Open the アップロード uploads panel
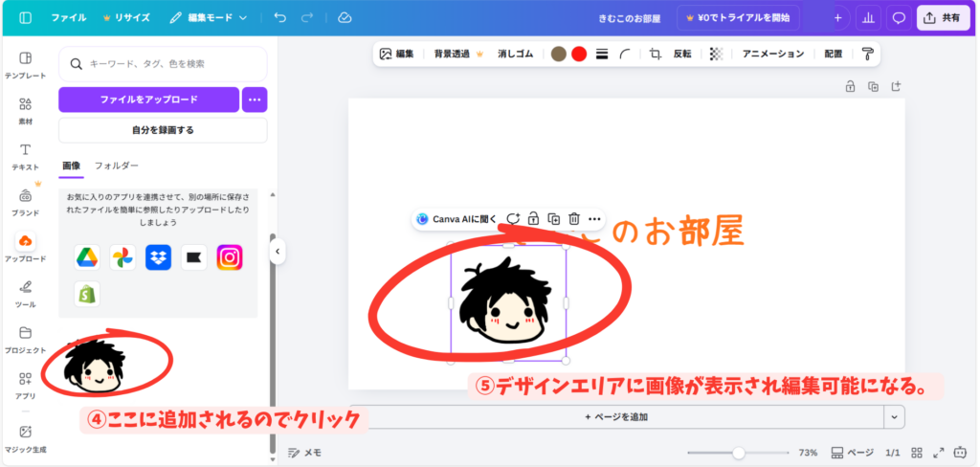 pyautogui.click(x=25, y=248)
